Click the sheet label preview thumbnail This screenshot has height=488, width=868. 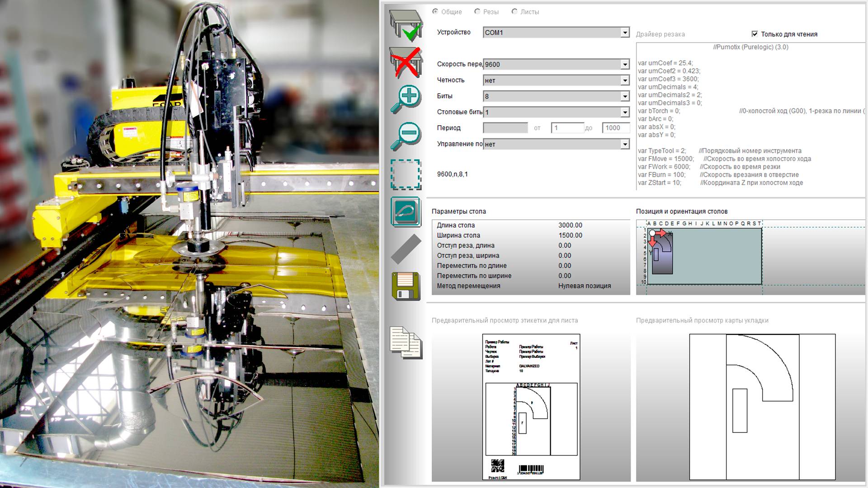coord(531,407)
